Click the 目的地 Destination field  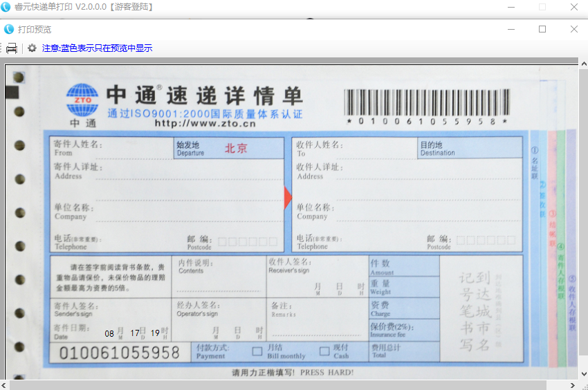click(470, 148)
